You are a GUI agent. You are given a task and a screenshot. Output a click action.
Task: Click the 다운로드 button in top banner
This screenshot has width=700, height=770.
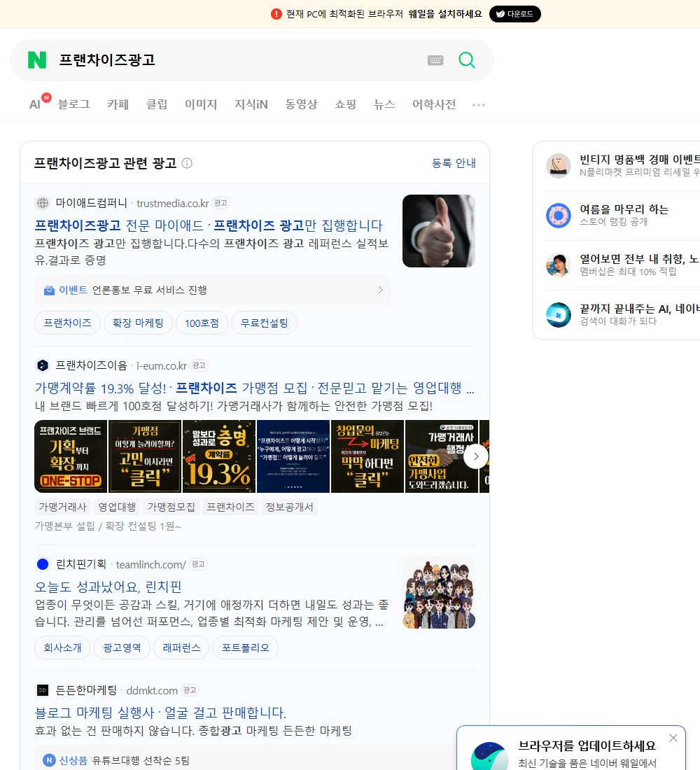coord(514,14)
